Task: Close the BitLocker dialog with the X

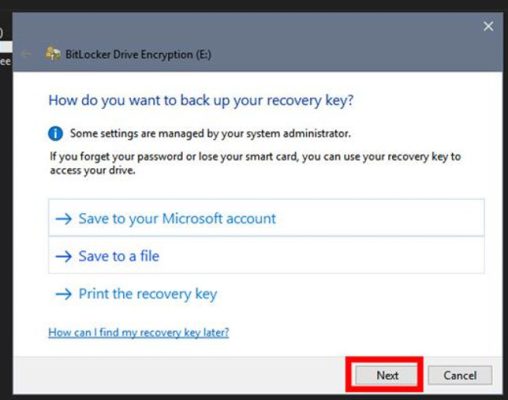Action: coord(488,26)
